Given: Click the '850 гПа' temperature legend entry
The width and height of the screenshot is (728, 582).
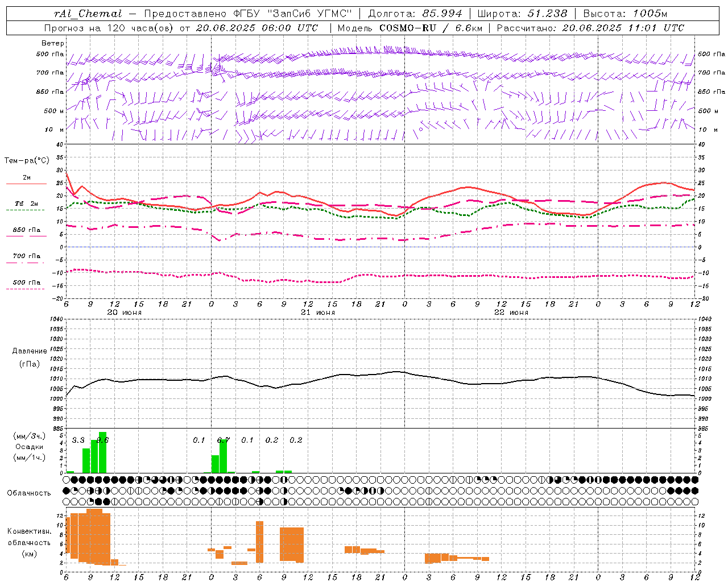Looking at the screenshot, I should 27,230.
